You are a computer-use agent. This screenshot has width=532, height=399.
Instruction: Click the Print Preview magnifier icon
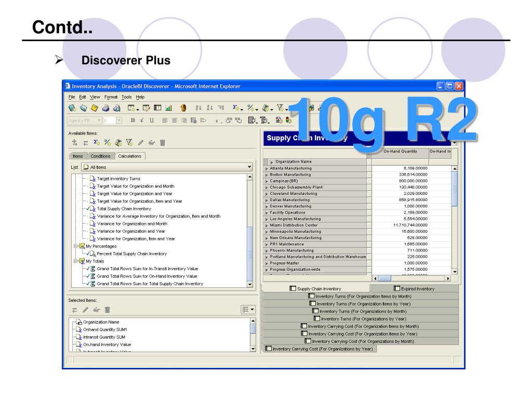117,108
